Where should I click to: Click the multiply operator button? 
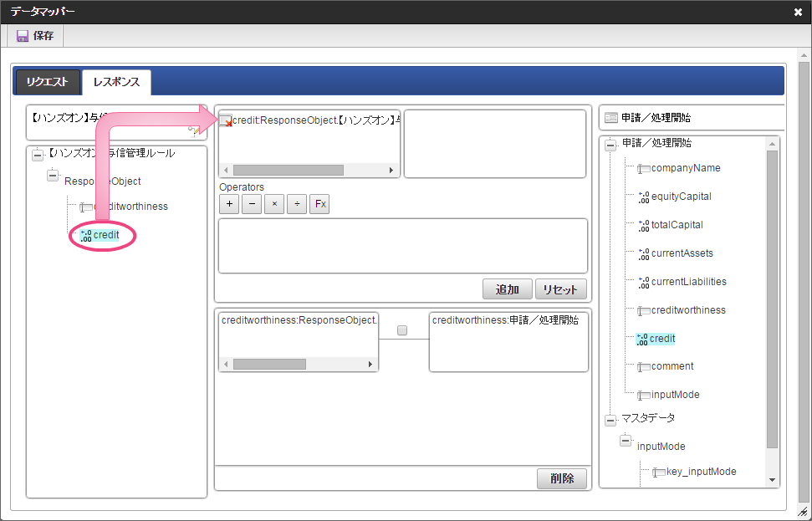click(x=274, y=204)
